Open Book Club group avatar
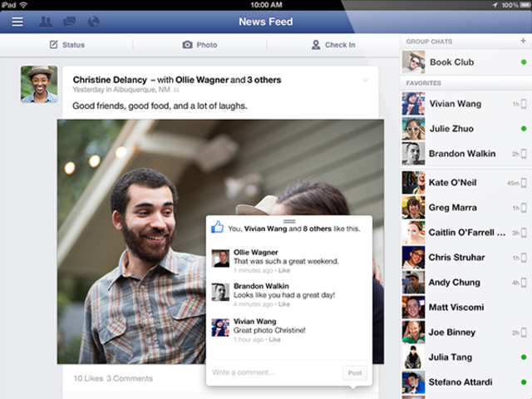Viewport: 532px width, 399px height. click(x=413, y=62)
